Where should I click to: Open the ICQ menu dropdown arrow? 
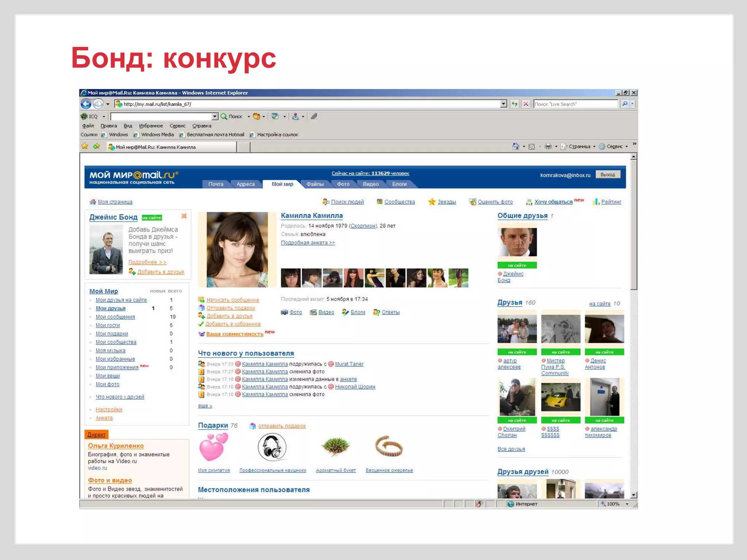coord(104,117)
